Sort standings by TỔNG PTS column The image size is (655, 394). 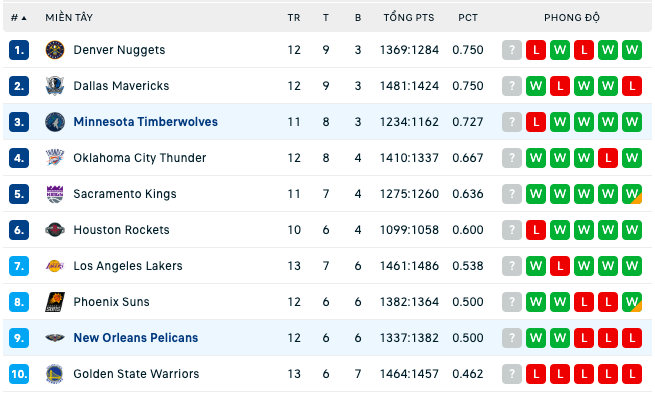pos(409,18)
